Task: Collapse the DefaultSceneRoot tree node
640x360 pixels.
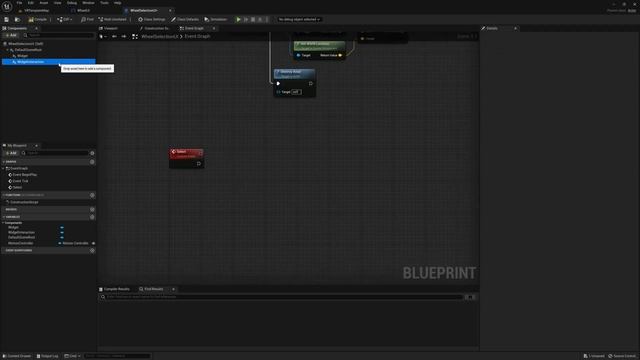Action: click(7, 50)
